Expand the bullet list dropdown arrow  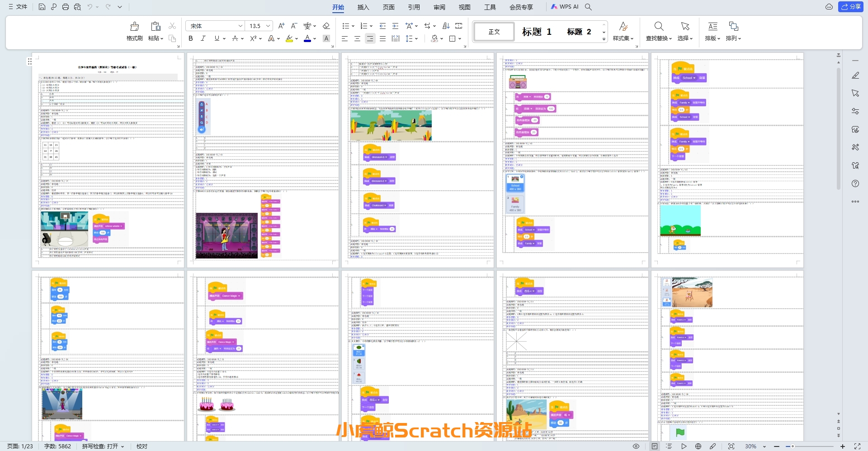(x=353, y=26)
